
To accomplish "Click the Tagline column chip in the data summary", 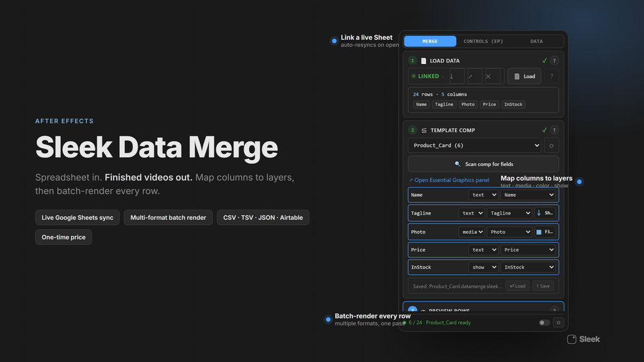I will (444, 104).
